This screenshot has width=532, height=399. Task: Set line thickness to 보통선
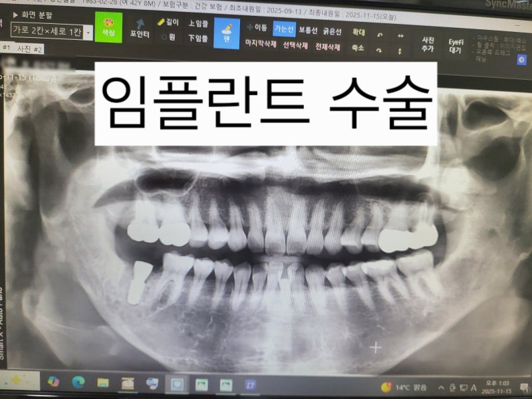pos(308,30)
